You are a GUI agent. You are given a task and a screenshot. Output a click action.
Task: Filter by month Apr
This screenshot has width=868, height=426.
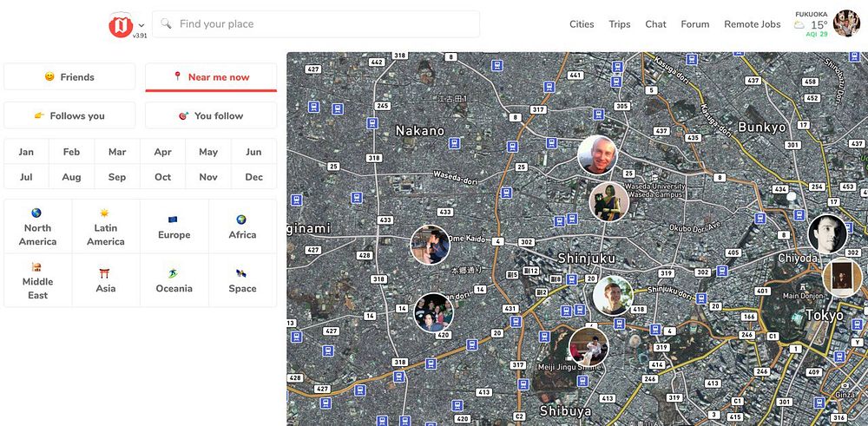point(163,152)
